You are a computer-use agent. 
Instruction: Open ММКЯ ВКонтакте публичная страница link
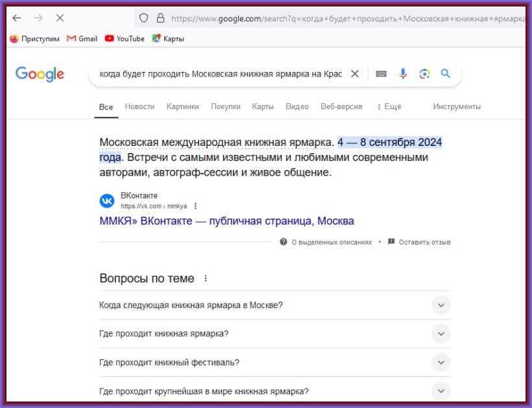pyautogui.click(x=226, y=221)
